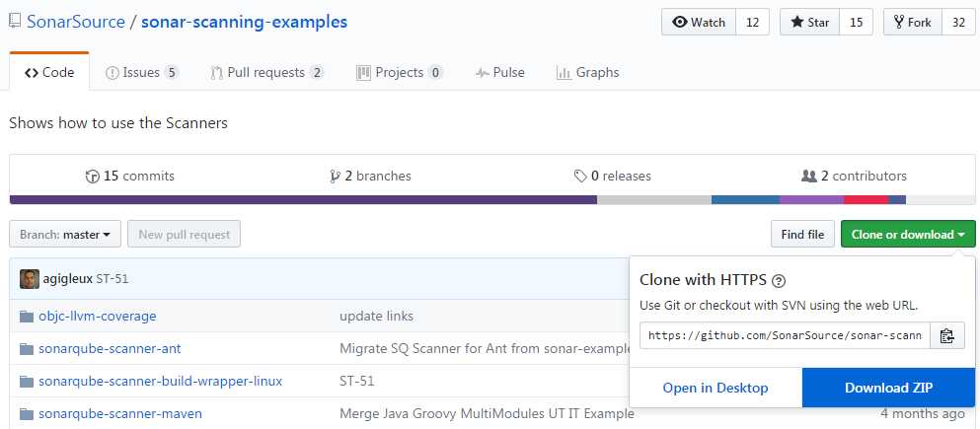This screenshot has width=980, height=429.
Task: Click the agigleux avatar thumbnail
Action: (30, 278)
